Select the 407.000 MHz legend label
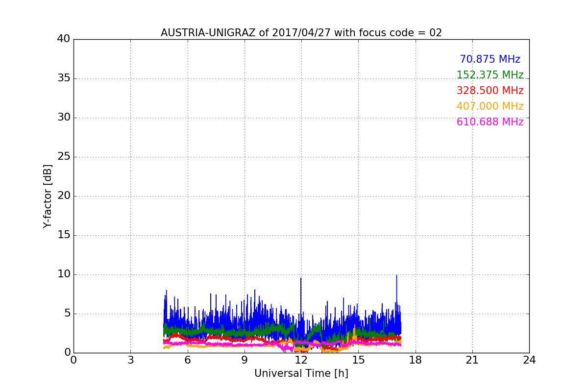Viewport: 588px width, 392px height. click(490, 106)
